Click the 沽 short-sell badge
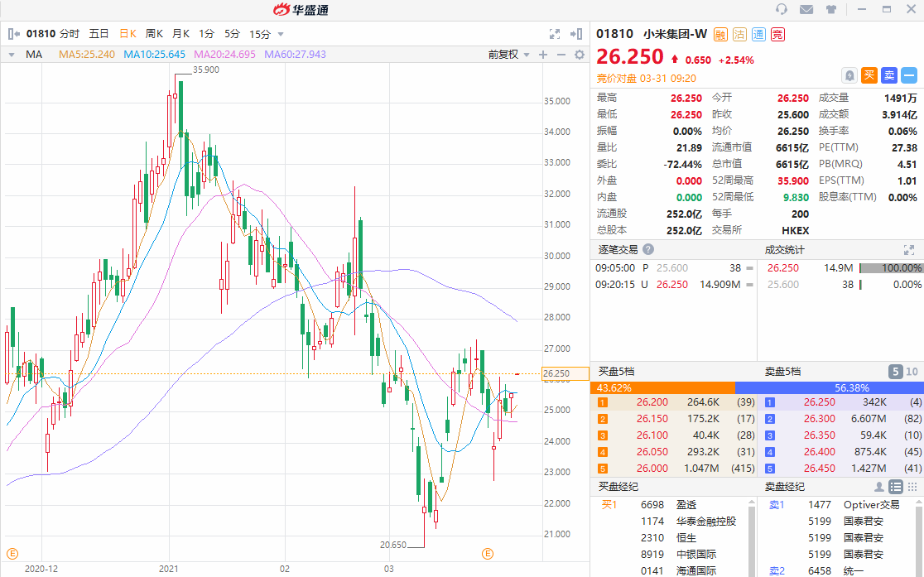Screen dimensions: 924x577 (739, 34)
